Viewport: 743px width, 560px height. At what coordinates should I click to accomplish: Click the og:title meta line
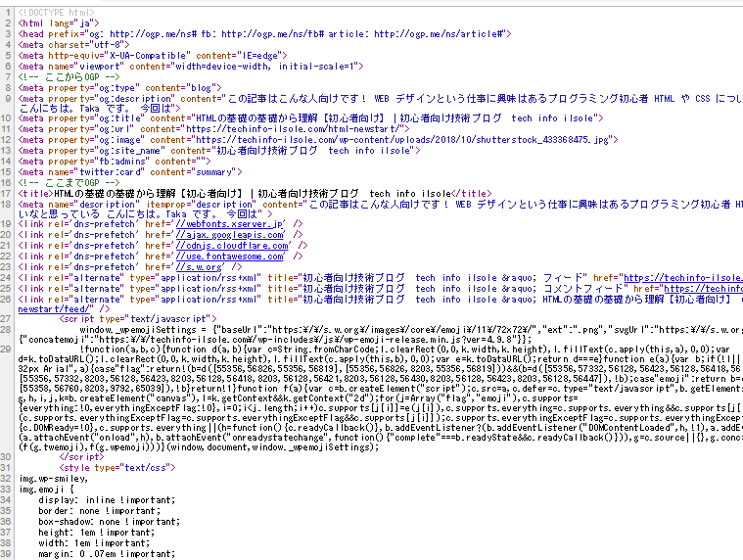pyautogui.click(x=311, y=118)
